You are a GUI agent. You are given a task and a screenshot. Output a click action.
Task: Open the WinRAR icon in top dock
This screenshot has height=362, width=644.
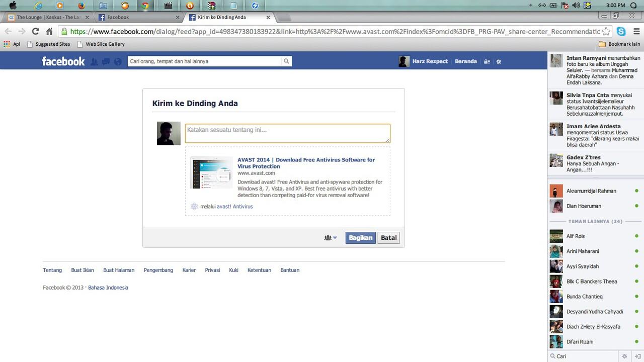click(x=212, y=6)
